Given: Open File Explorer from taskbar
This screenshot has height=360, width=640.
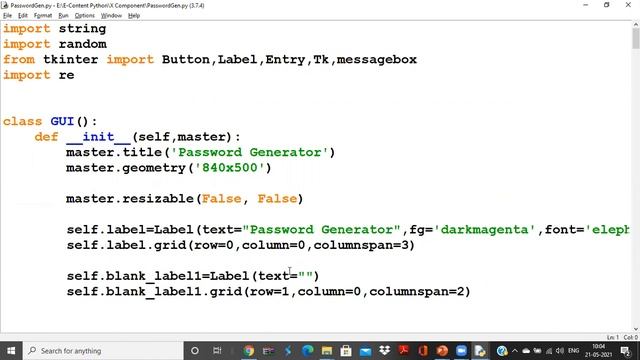Looking at the screenshot, I should click(327, 351).
